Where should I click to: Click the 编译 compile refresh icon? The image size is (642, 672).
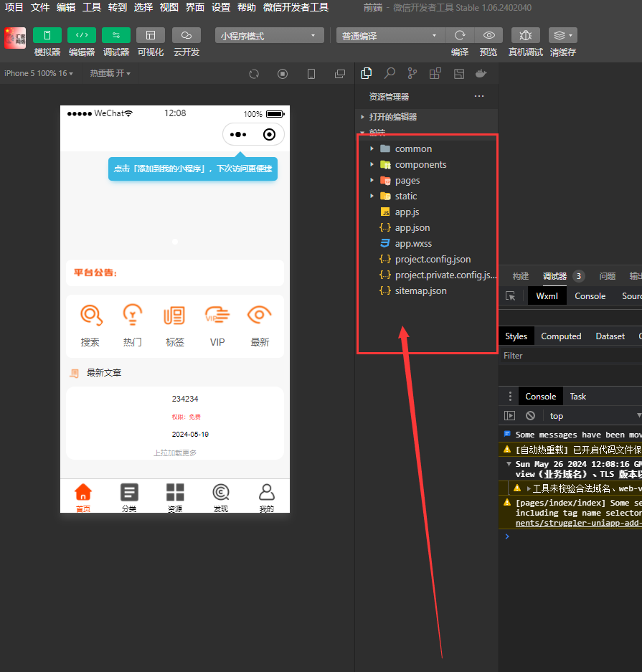pos(460,35)
